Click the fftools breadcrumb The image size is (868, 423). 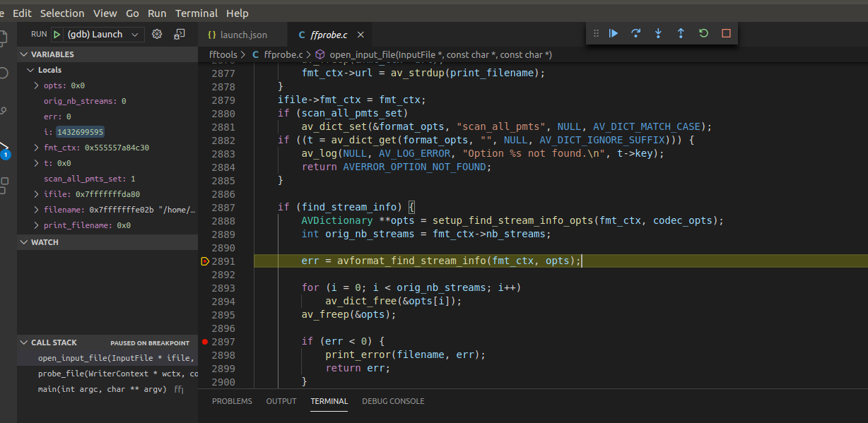coord(223,54)
